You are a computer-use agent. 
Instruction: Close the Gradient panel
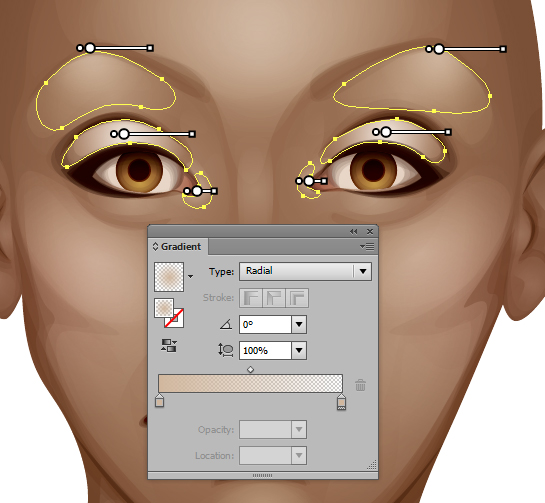pos(370,232)
